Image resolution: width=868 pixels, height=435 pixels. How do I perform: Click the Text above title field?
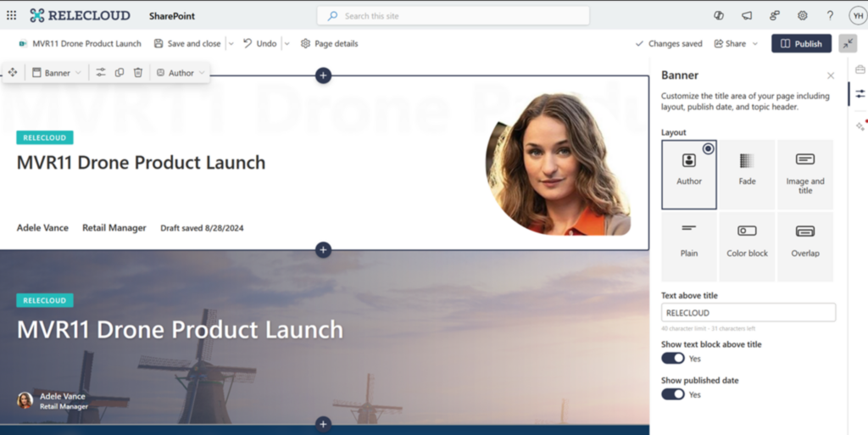[x=748, y=313]
